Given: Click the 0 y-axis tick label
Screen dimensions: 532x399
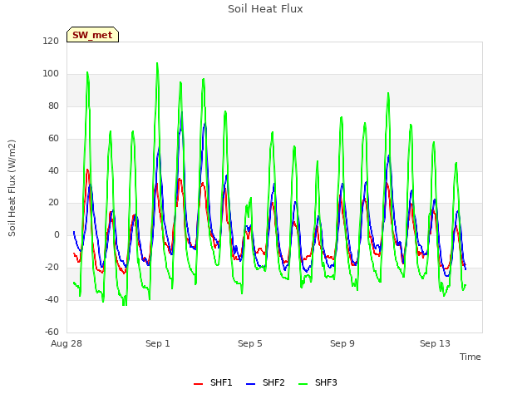Looking at the screenshot, I should point(57,234).
